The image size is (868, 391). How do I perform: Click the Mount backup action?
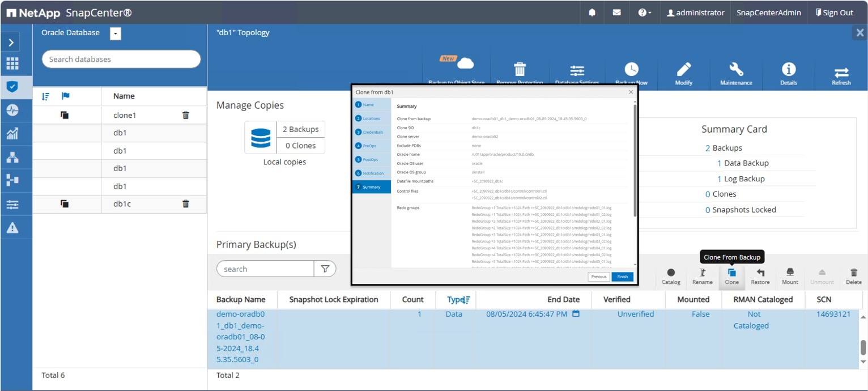tap(790, 277)
